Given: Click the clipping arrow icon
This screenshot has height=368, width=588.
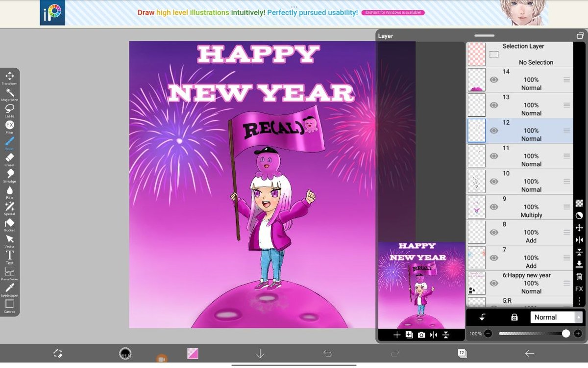Looking at the screenshot, I should coord(482,317).
